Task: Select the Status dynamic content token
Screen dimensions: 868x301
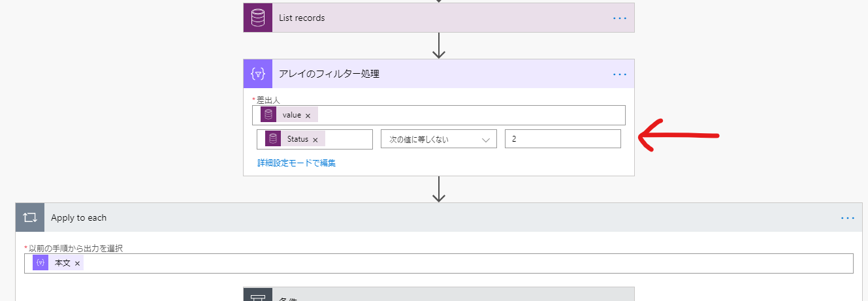Action: click(295, 139)
